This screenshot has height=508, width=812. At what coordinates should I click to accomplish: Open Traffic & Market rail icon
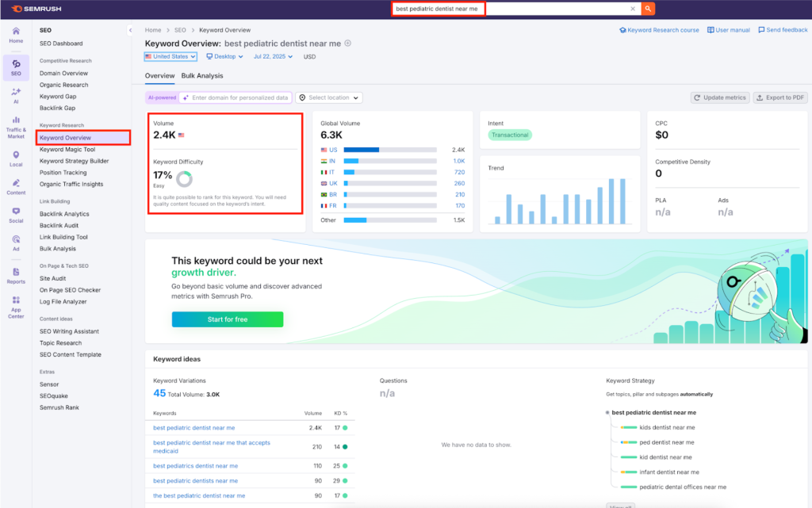coord(16,128)
